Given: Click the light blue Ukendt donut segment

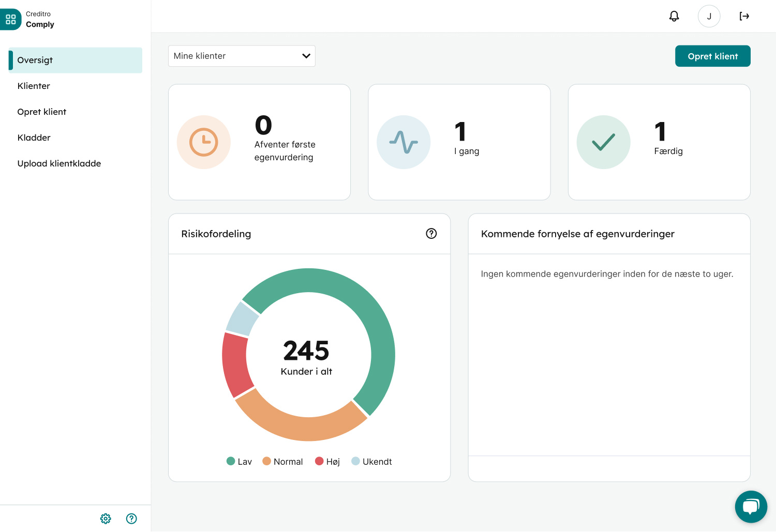Looking at the screenshot, I should (x=242, y=319).
